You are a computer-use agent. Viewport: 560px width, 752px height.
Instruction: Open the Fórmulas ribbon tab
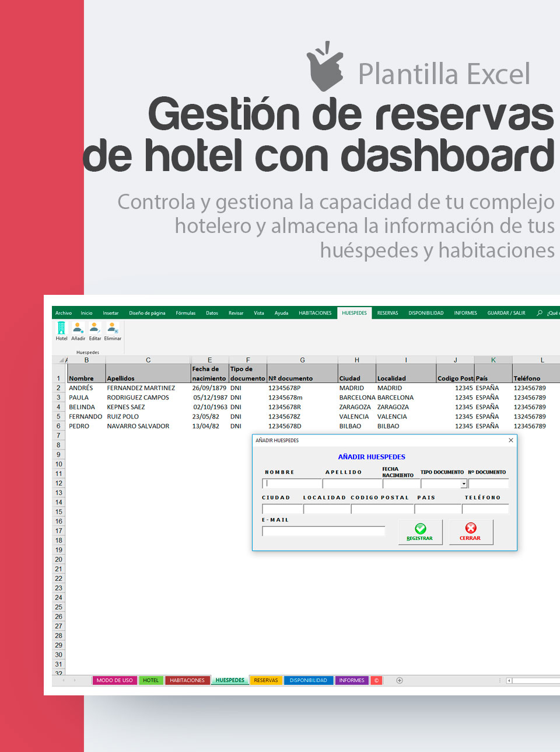[x=185, y=313]
